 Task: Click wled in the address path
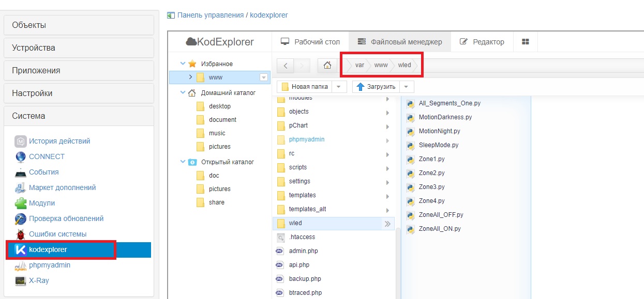405,66
